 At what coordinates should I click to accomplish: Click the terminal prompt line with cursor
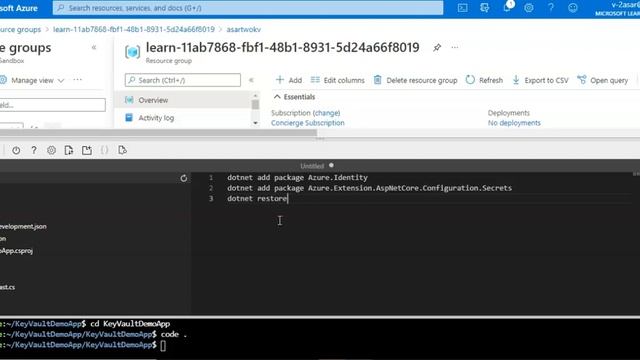click(83, 345)
